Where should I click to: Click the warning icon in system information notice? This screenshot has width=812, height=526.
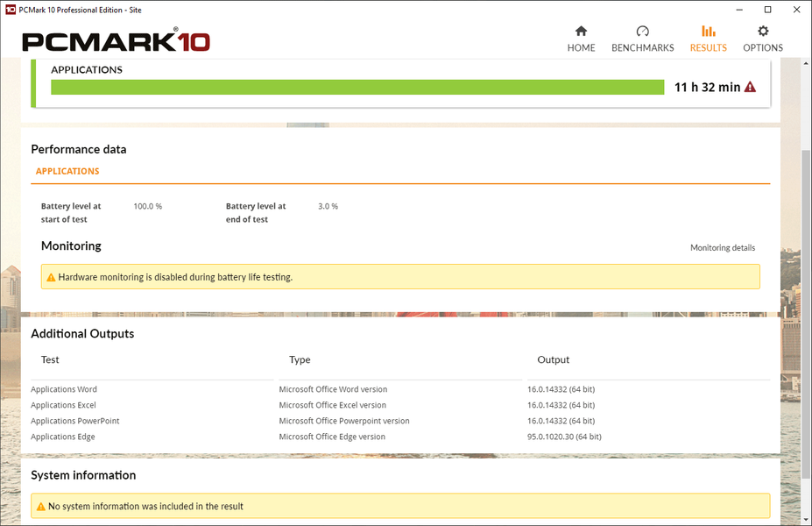click(x=41, y=507)
